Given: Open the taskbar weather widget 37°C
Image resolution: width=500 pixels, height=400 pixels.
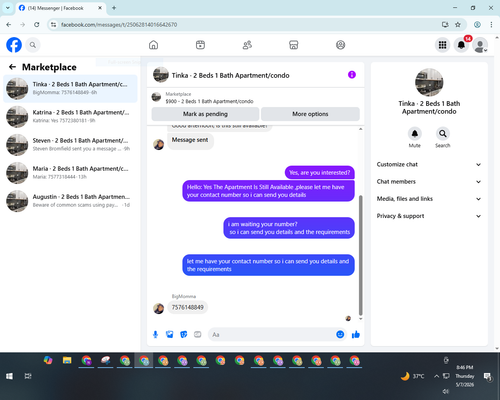Looking at the screenshot, I should 413,376.
